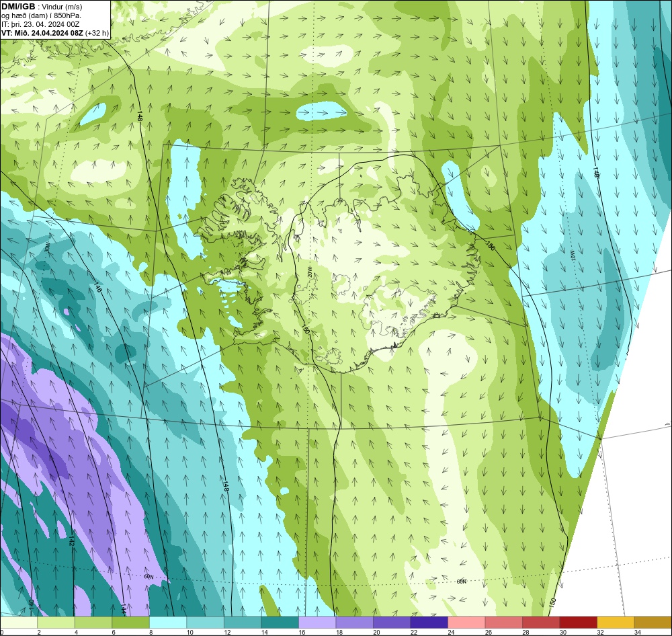Screen dimensions: 672x636
Task: Click the salmon 26–28 m/s legend swatch
Action: coord(503,623)
